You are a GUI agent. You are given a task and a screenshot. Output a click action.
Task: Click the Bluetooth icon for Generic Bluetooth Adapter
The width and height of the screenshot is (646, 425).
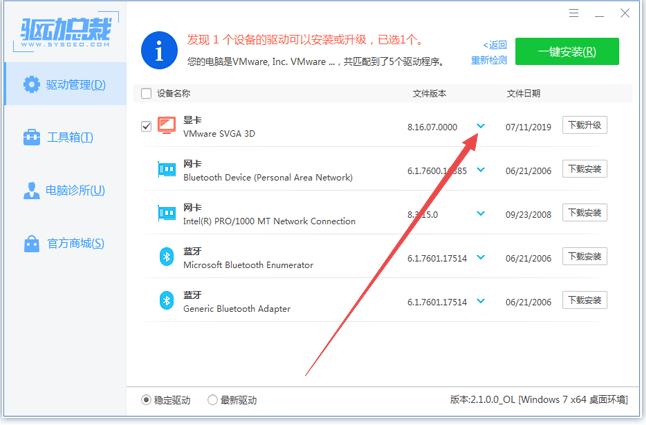[x=166, y=300]
